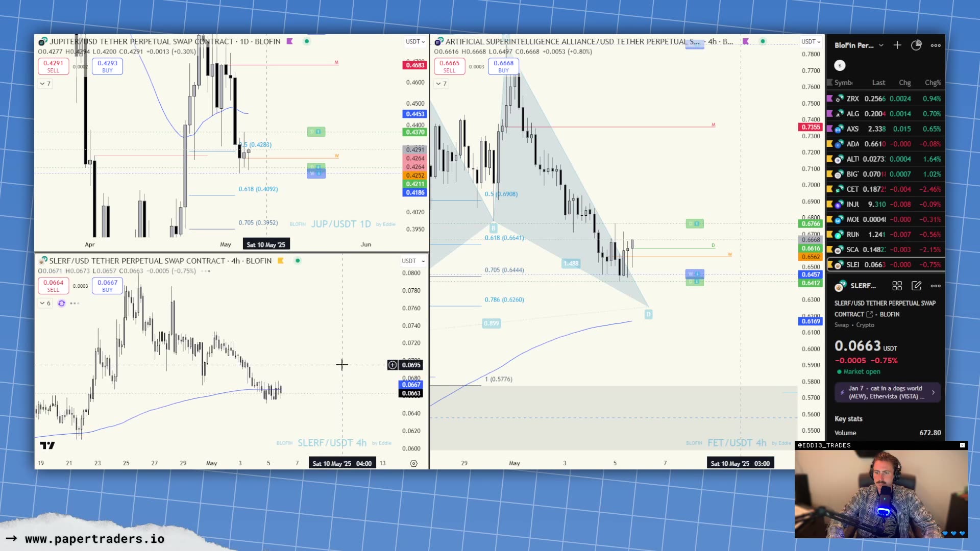Image resolution: width=980 pixels, height=551 pixels.
Task: Click the orange bookmark marker on FET chart header
Action: (747, 41)
